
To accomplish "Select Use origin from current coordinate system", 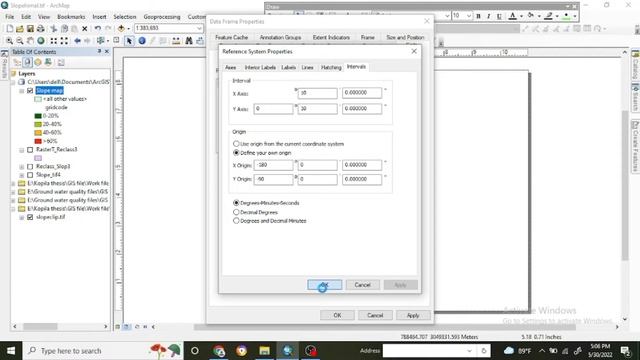I will pos(236,144).
